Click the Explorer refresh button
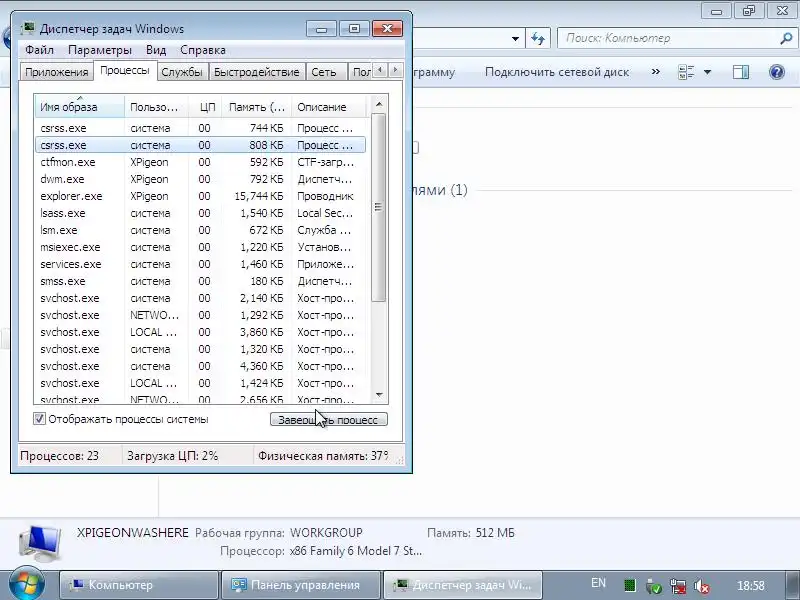The width and height of the screenshot is (800, 600). tap(538, 38)
